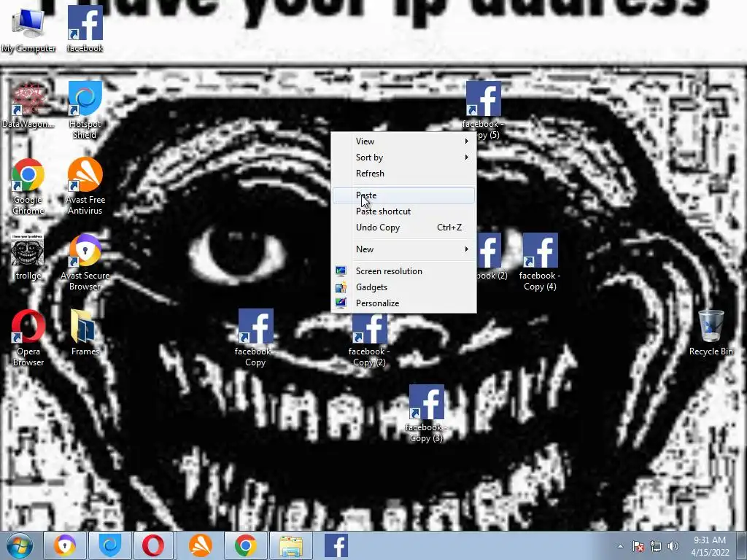This screenshot has width=747, height=560.
Task: Select the Hotspot Shield desktop shortcut
Action: pyautogui.click(x=85, y=111)
